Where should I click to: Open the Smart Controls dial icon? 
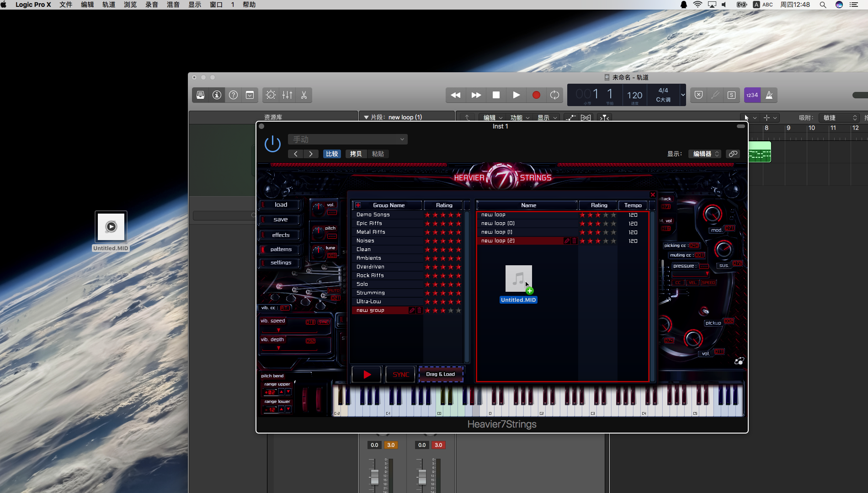[x=271, y=95]
